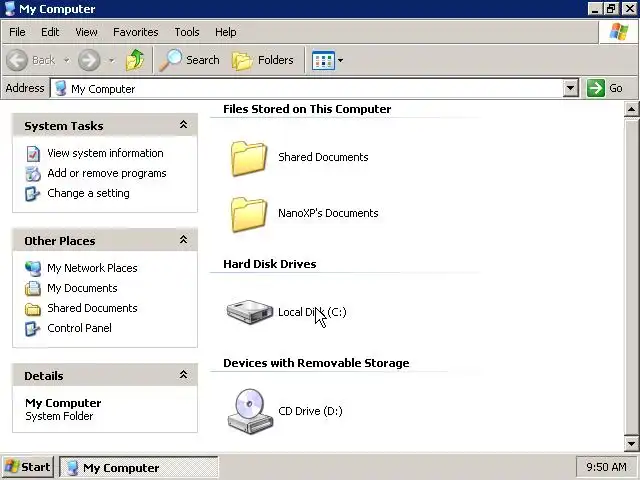Select the CD Drive (D:) label

pos(310,411)
